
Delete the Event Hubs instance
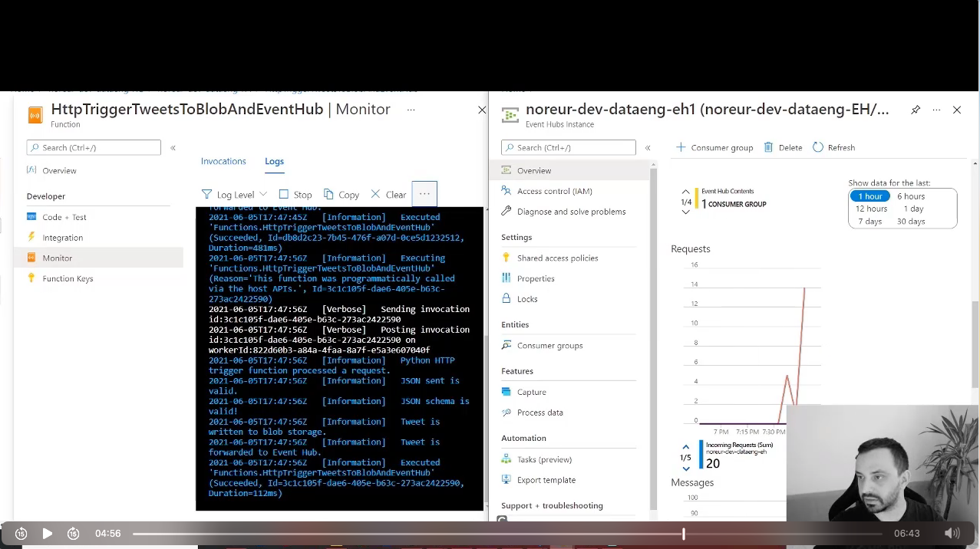click(x=783, y=147)
